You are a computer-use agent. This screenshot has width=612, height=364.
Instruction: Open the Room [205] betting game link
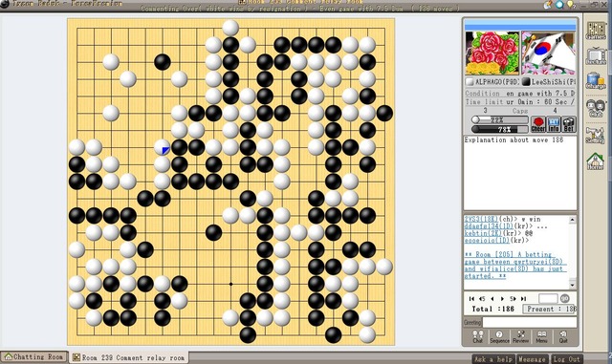(514, 265)
